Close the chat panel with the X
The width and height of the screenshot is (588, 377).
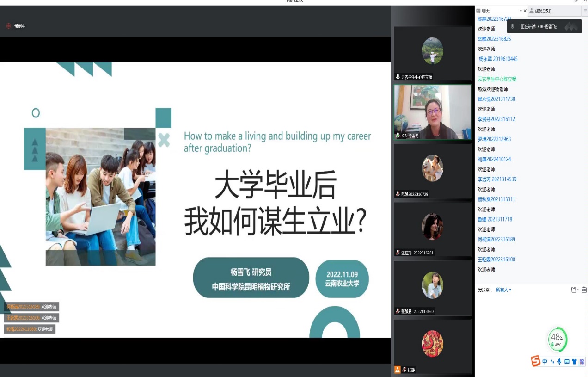(525, 11)
